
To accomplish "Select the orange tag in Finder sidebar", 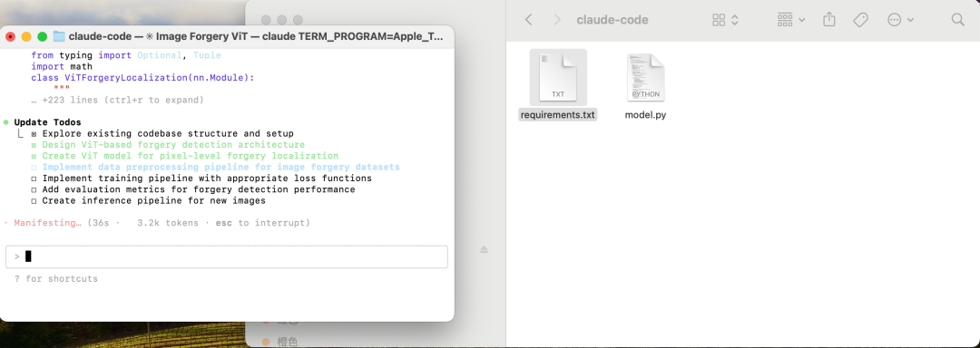I will pyautogui.click(x=267, y=341).
